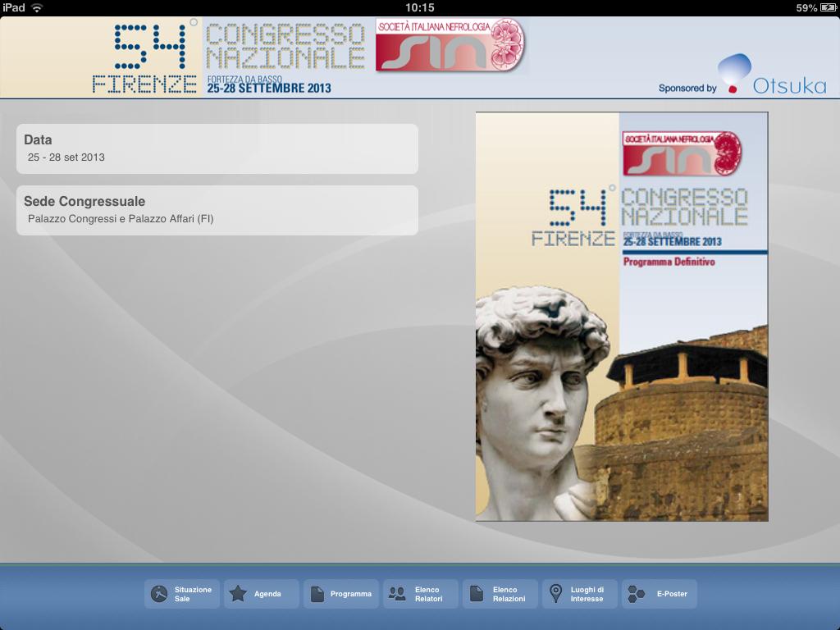Tap the Programma Definitivo cover image

622,317
